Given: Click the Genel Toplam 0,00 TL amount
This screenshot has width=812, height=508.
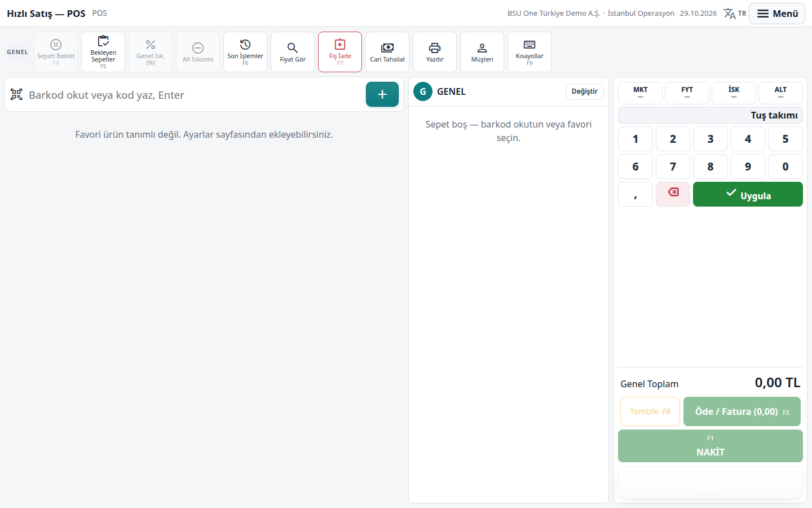Looking at the screenshot, I should [778, 383].
